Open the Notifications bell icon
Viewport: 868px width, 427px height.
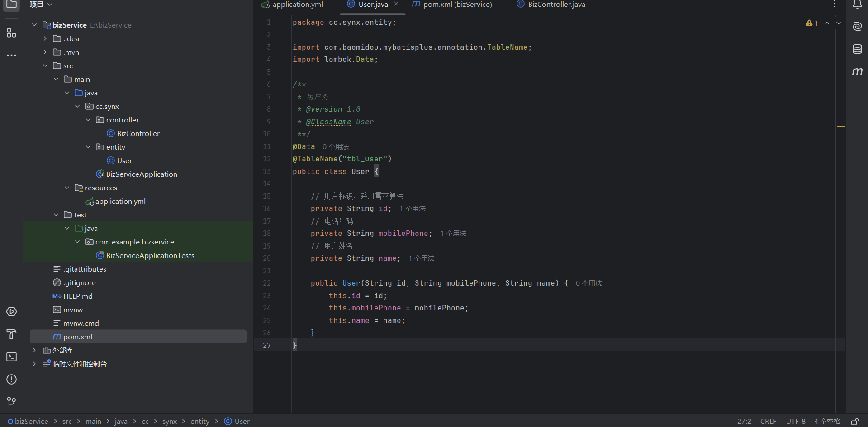(x=857, y=5)
